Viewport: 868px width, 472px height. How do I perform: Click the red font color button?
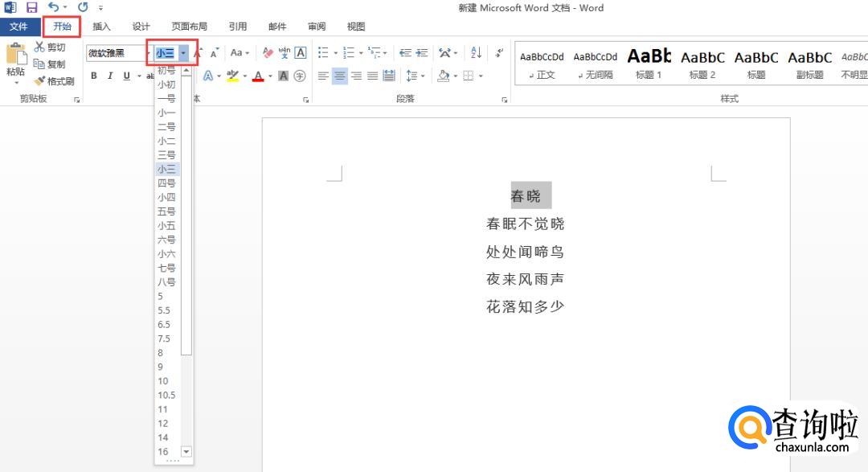coord(258,76)
